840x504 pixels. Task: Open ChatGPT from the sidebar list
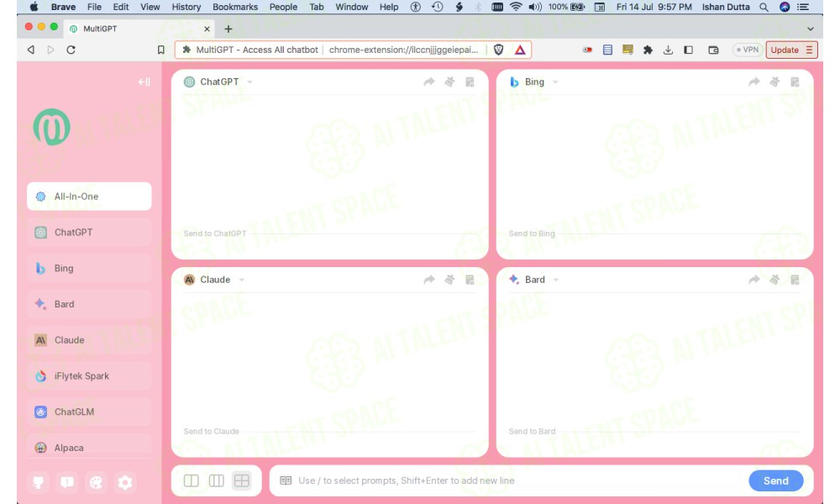pos(89,233)
